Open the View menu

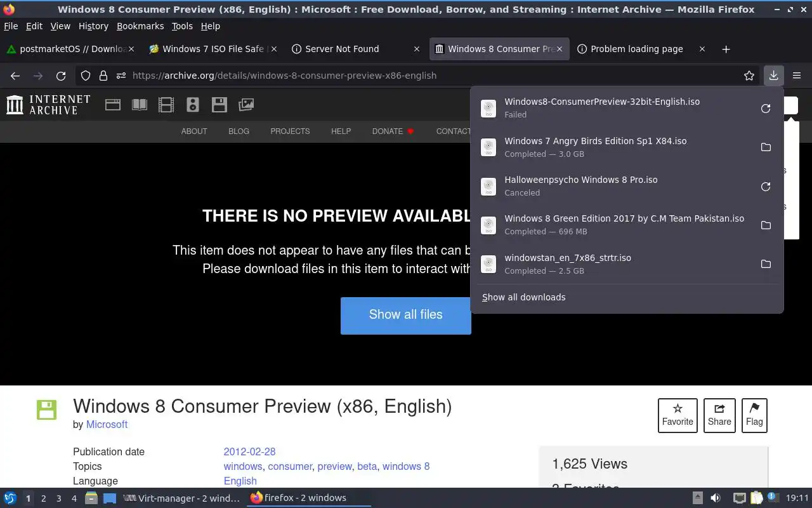pyautogui.click(x=60, y=26)
